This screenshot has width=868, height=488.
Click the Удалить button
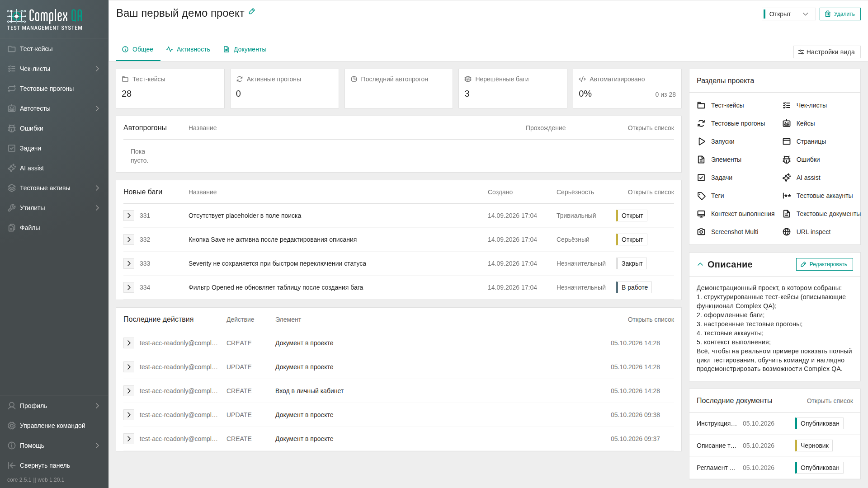pos(840,14)
